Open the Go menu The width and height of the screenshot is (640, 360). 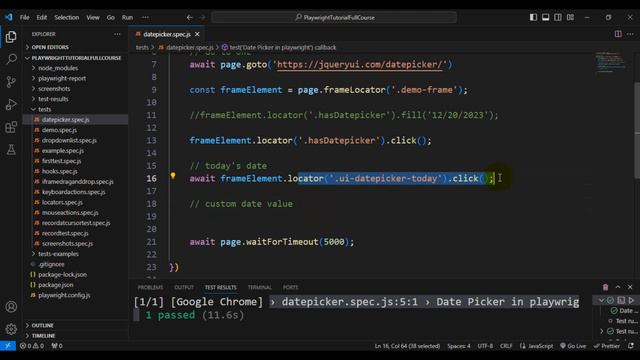point(111,18)
